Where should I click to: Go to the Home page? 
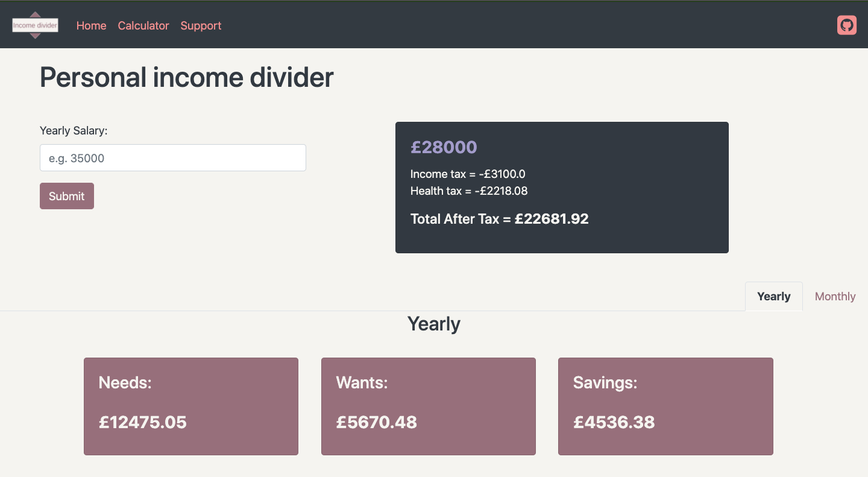point(91,25)
